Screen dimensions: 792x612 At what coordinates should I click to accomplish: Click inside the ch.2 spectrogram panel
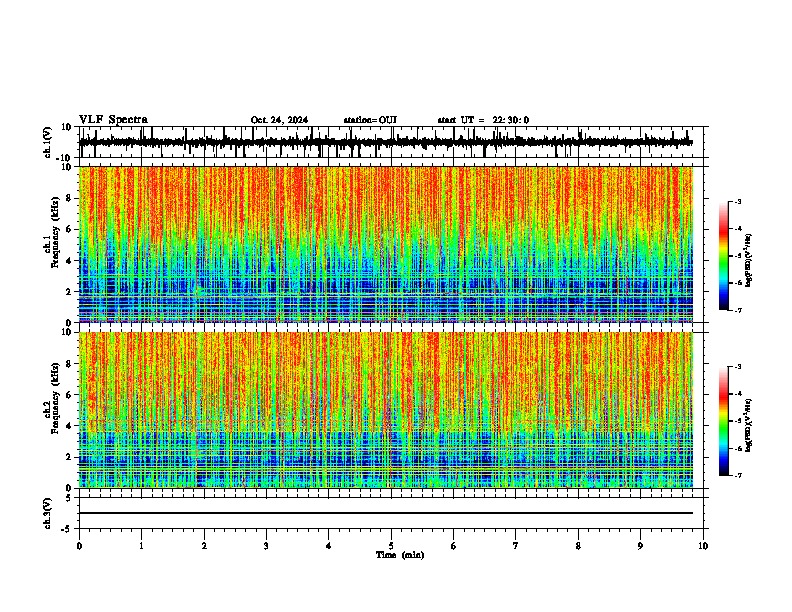tap(386, 410)
